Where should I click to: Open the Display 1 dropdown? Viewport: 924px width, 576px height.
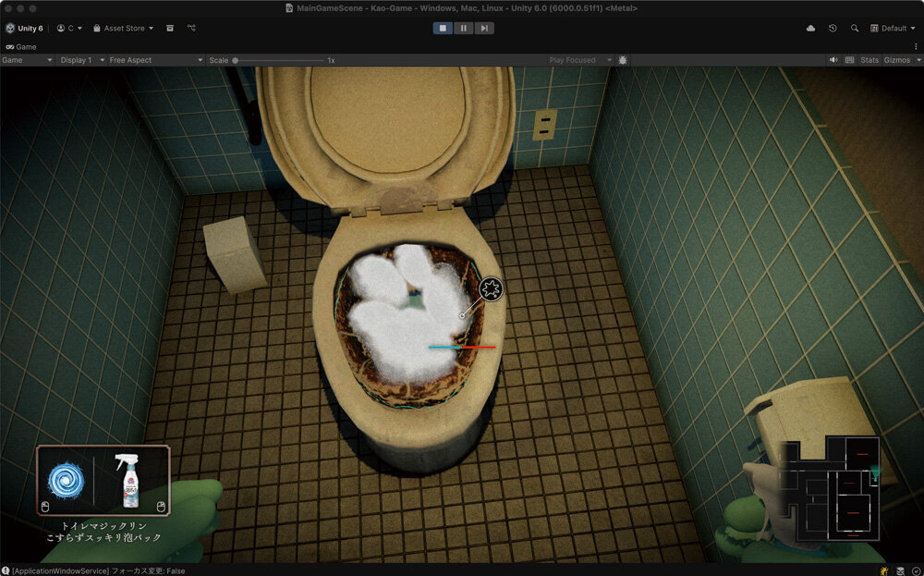pyautogui.click(x=79, y=60)
